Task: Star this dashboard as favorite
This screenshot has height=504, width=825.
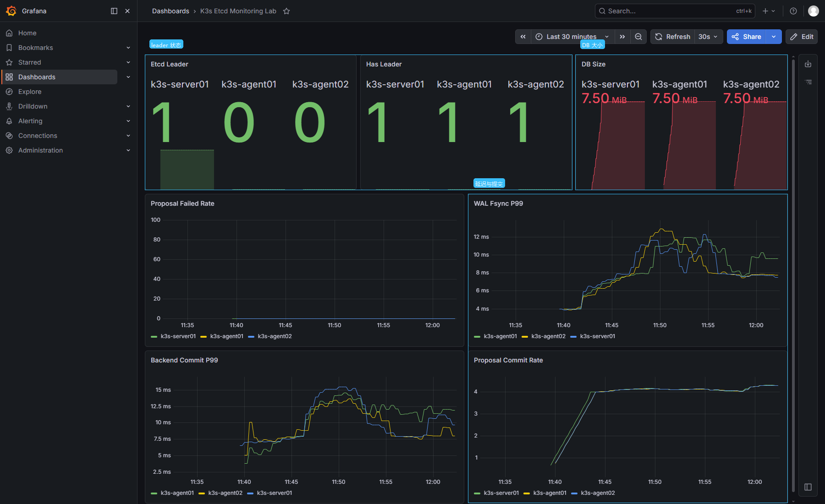Action: (x=286, y=11)
